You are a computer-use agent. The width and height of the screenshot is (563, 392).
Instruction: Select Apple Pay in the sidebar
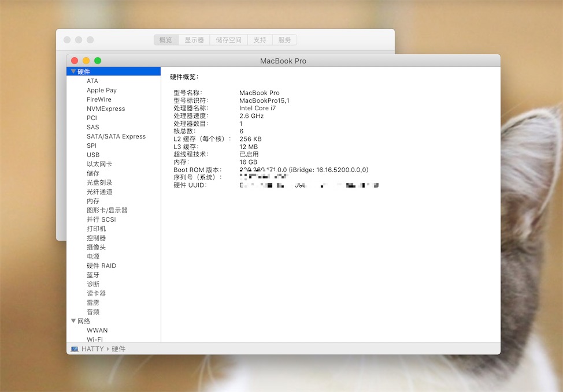pyautogui.click(x=102, y=91)
